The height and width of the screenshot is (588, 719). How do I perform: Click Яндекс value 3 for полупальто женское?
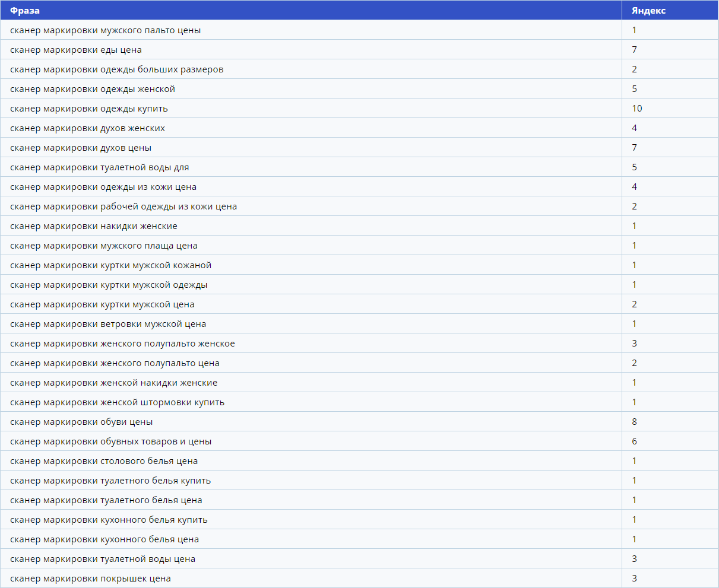pyautogui.click(x=635, y=344)
